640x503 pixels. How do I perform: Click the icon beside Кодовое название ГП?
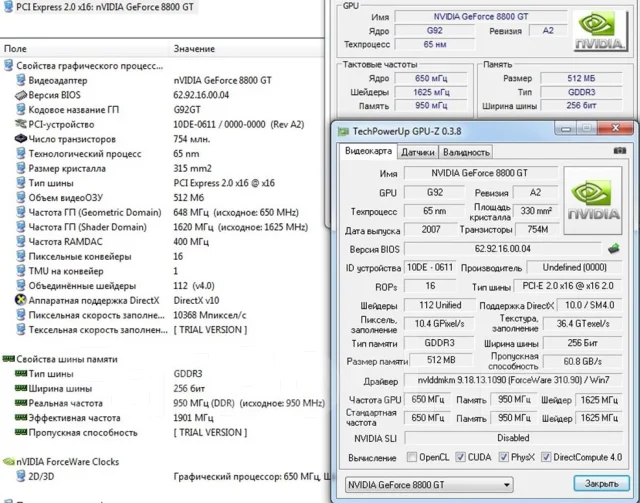[21, 109]
